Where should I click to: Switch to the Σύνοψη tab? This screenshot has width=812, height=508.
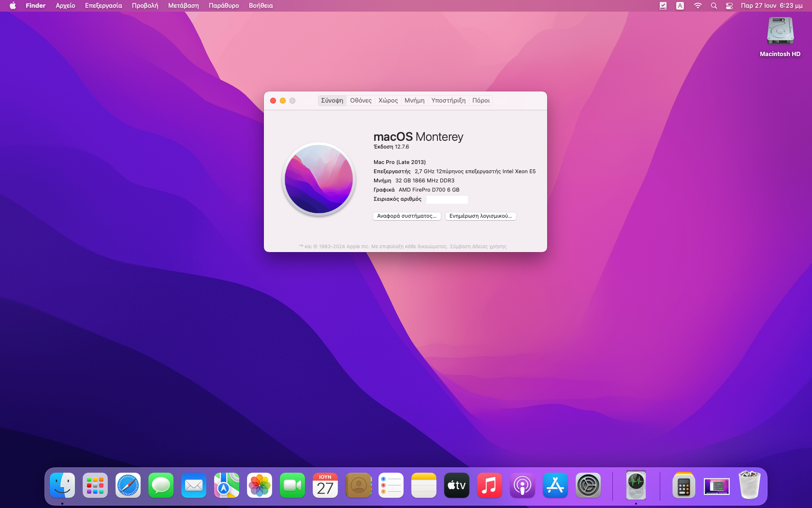[x=332, y=101]
